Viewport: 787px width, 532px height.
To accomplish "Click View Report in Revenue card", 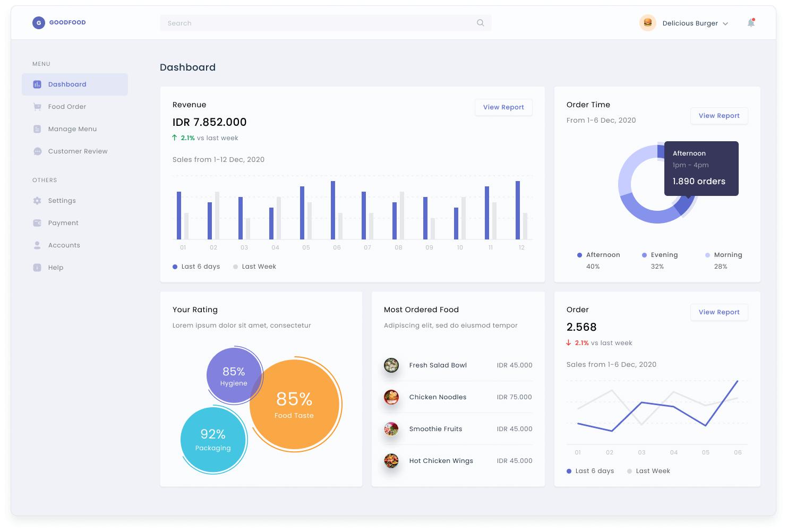I will pos(503,107).
